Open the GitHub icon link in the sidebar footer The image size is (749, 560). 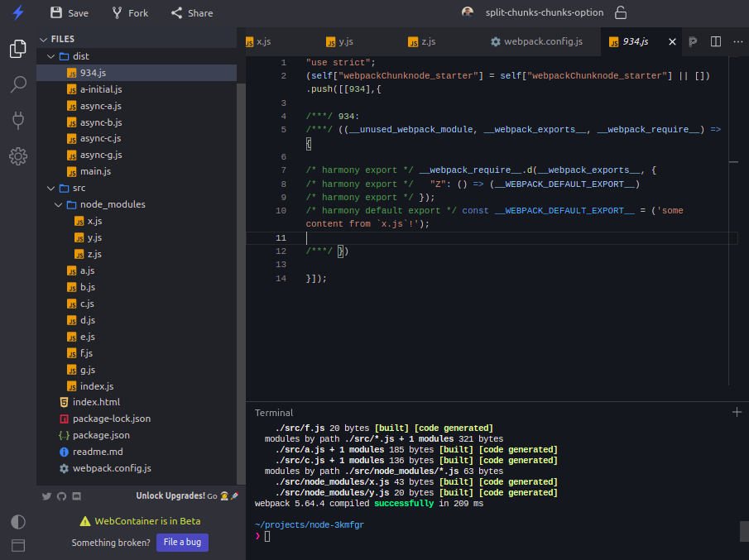(x=61, y=495)
